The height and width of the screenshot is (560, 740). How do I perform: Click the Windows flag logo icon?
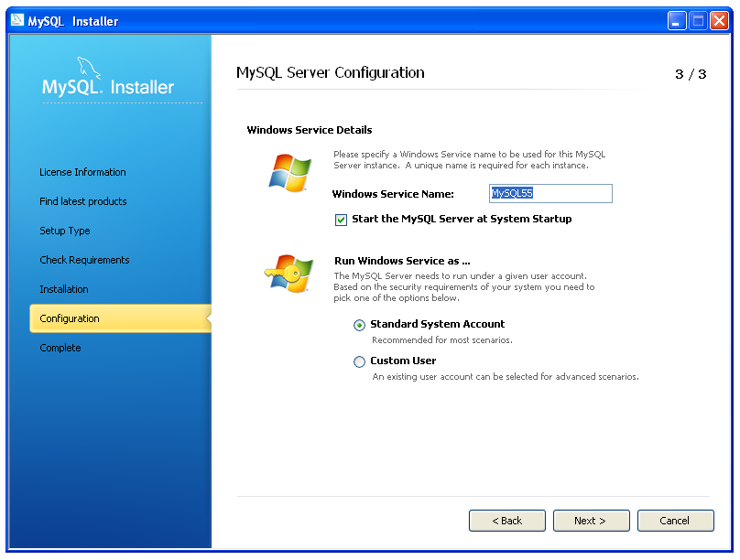pos(289,173)
